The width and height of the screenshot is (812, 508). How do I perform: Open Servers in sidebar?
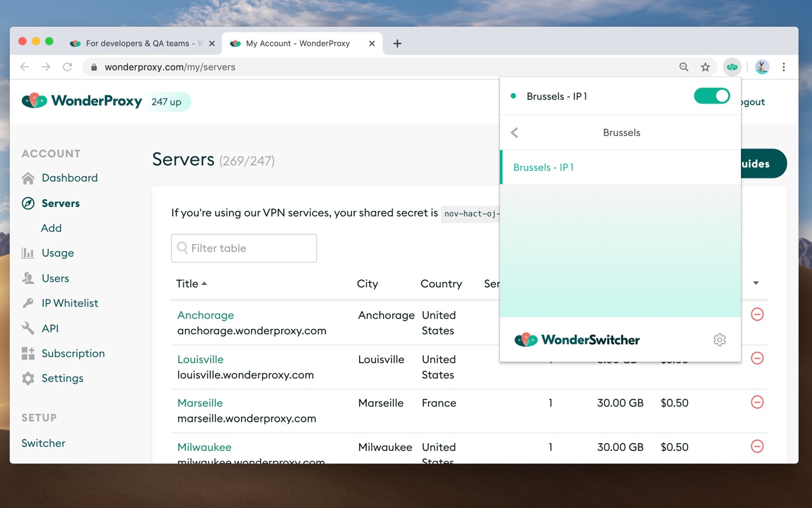(x=61, y=203)
